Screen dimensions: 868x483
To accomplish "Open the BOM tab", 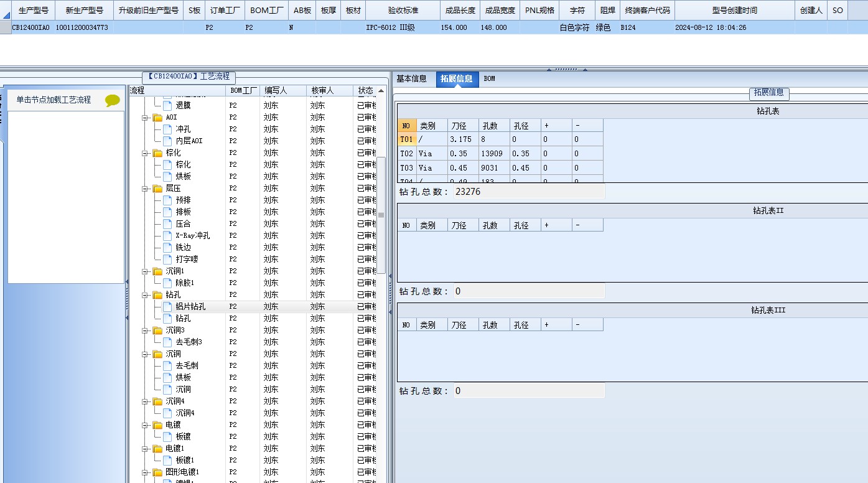I will pyautogui.click(x=490, y=79).
